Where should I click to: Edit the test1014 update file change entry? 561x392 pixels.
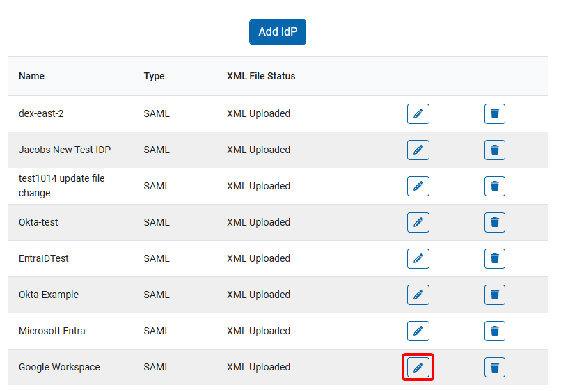(418, 186)
